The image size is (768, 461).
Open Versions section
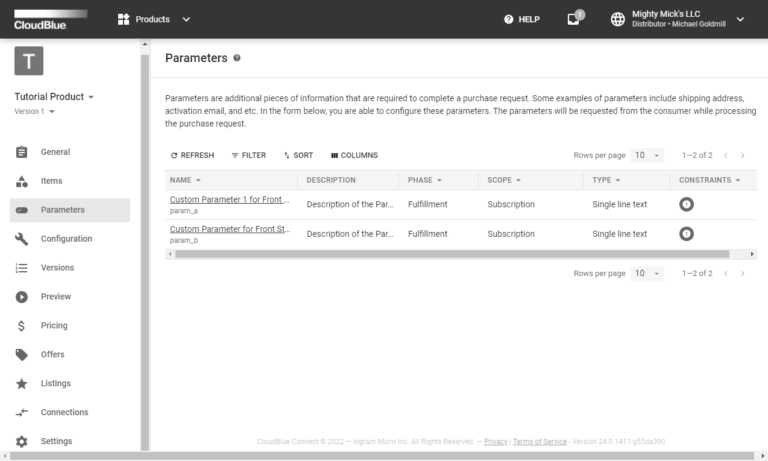click(x=57, y=267)
